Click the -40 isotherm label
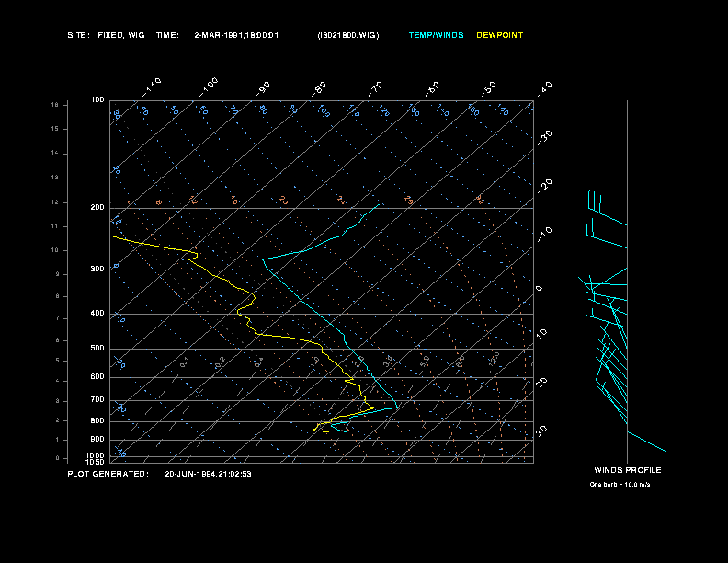This screenshot has height=563, width=728. point(544,89)
